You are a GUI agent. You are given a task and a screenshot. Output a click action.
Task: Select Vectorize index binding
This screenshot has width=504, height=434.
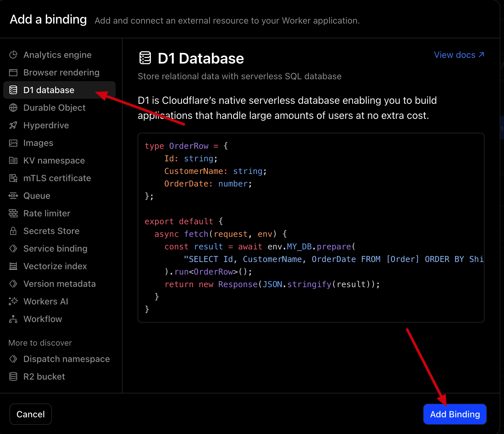click(55, 266)
